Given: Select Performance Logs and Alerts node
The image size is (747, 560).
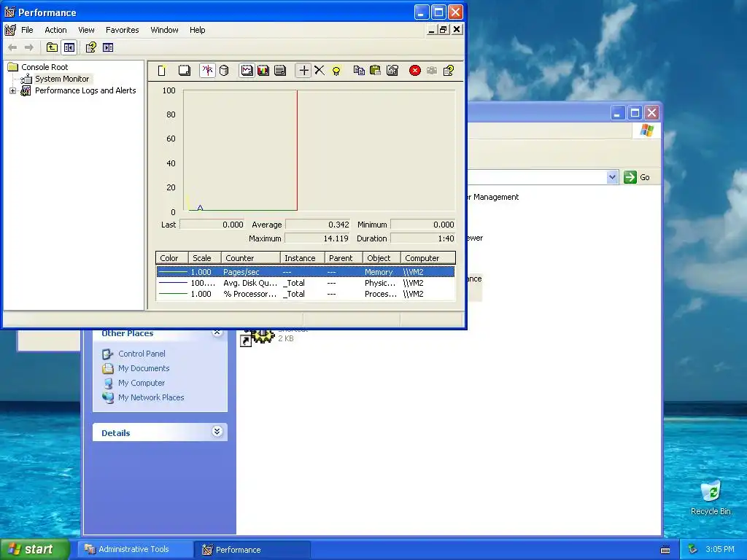Looking at the screenshot, I should (85, 90).
